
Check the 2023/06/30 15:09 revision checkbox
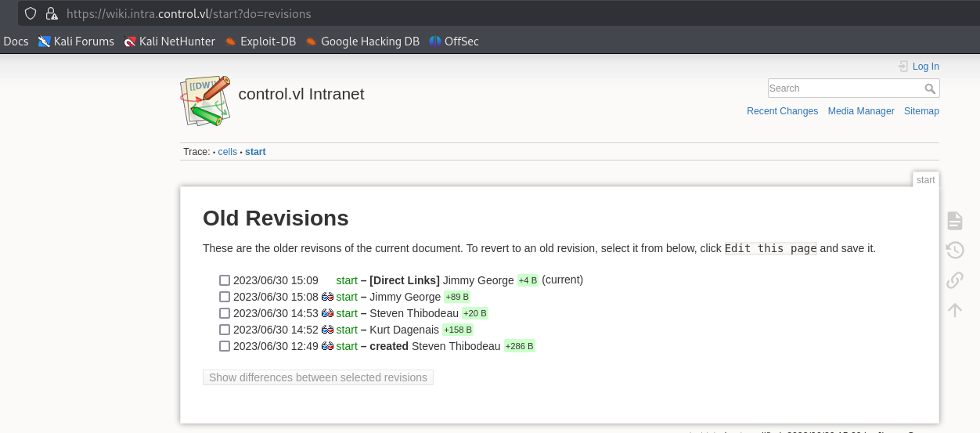[x=225, y=280]
